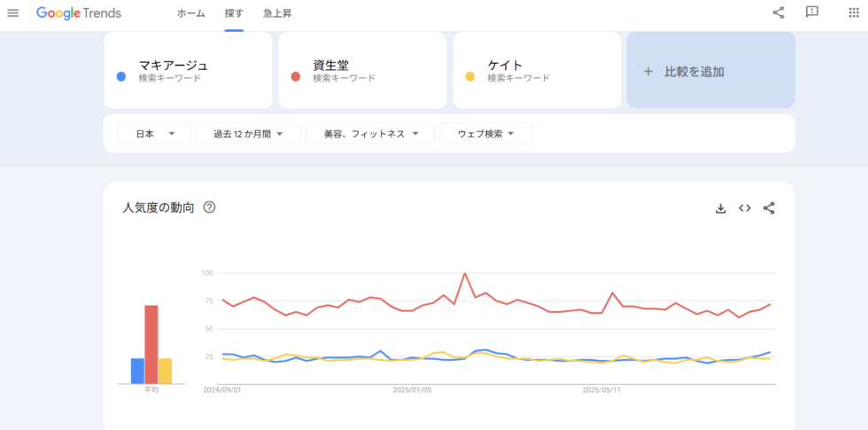This screenshot has height=430, width=868.
Task: Change the 過去 12 か月間 time range
Action: click(x=248, y=134)
